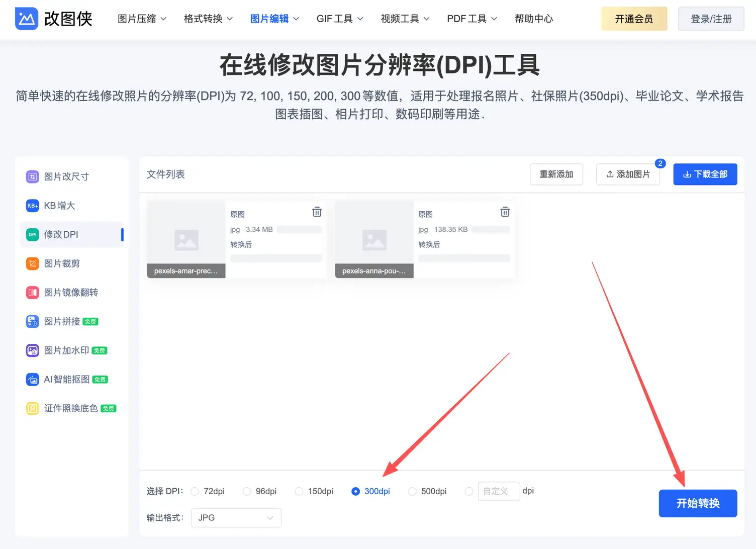Click the 改图侠 logo
This screenshot has width=756, height=549.
54,19
